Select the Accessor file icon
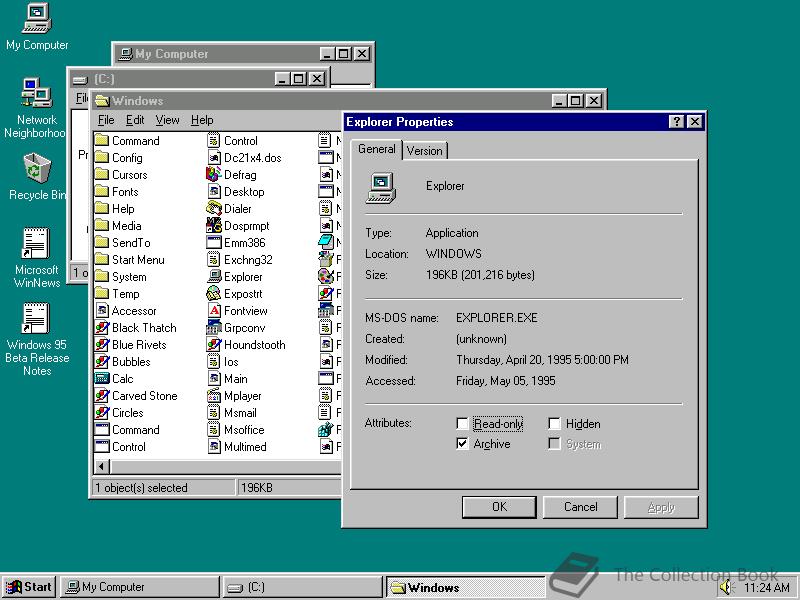This screenshot has width=800, height=600. click(102, 310)
